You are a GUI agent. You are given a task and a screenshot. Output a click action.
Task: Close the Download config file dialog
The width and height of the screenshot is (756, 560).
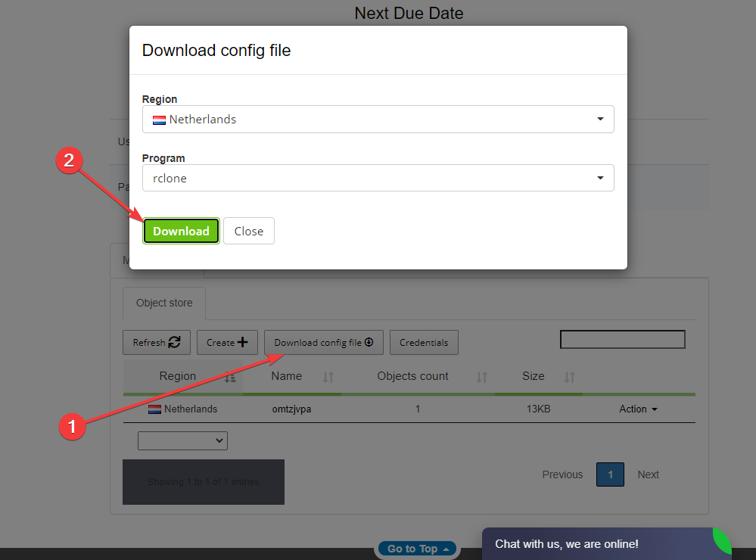[248, 232]
